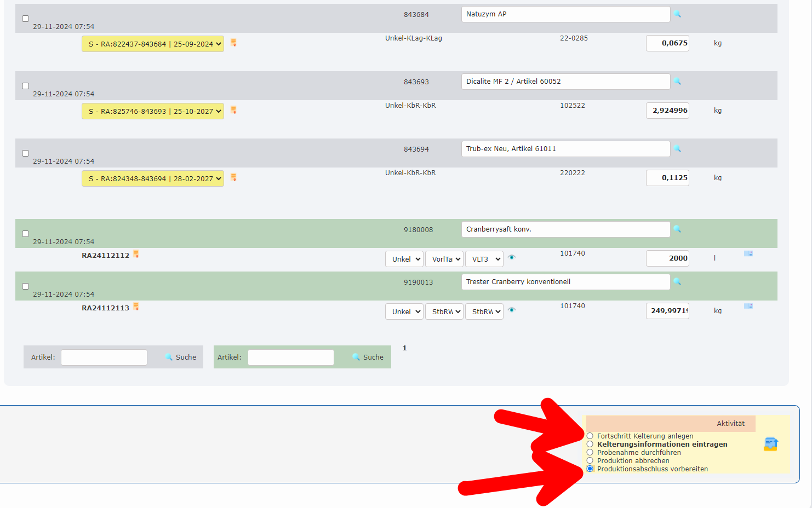Open the batch dropdown S - RA:822437-843684
The image size is (812, 508).
(153, 44)
